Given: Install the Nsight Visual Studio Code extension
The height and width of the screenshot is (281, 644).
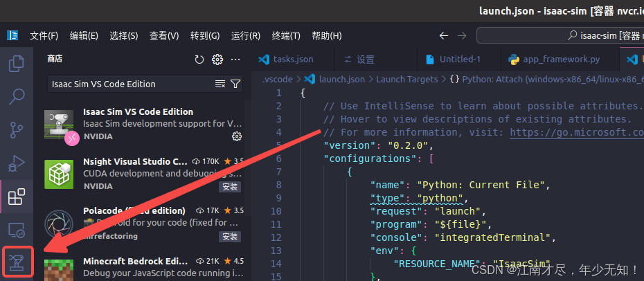Looking at the screenshot, I should (x=230, y=187).
